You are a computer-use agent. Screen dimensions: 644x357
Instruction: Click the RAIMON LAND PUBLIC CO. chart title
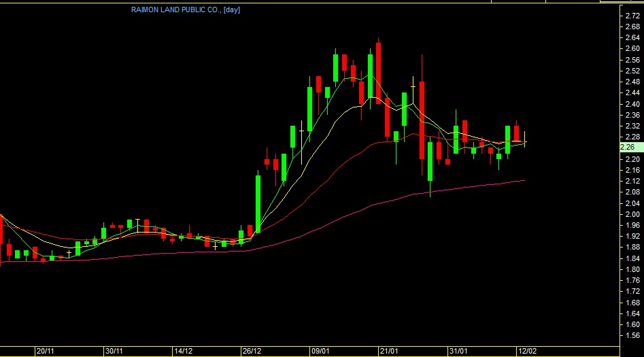pyautogui.click(x=185, y=10)
